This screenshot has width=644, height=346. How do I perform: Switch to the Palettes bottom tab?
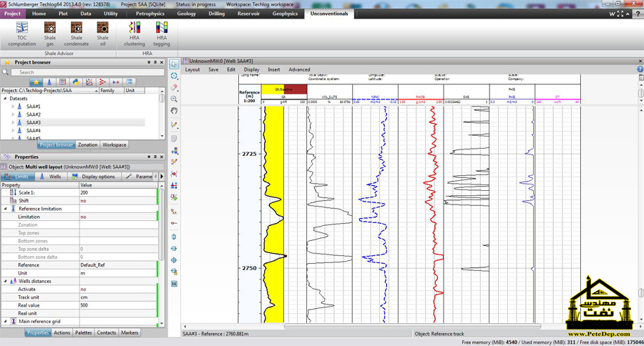pos(84,333)
